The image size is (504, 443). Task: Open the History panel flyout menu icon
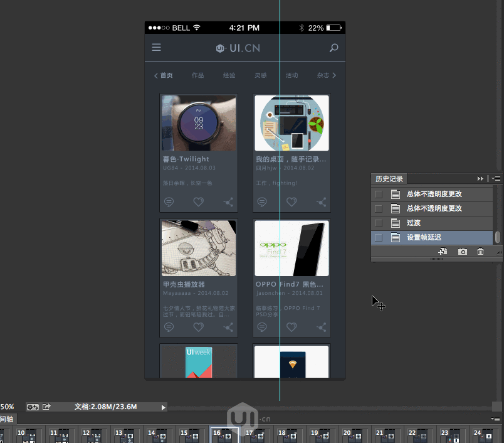tap(496, 178)
